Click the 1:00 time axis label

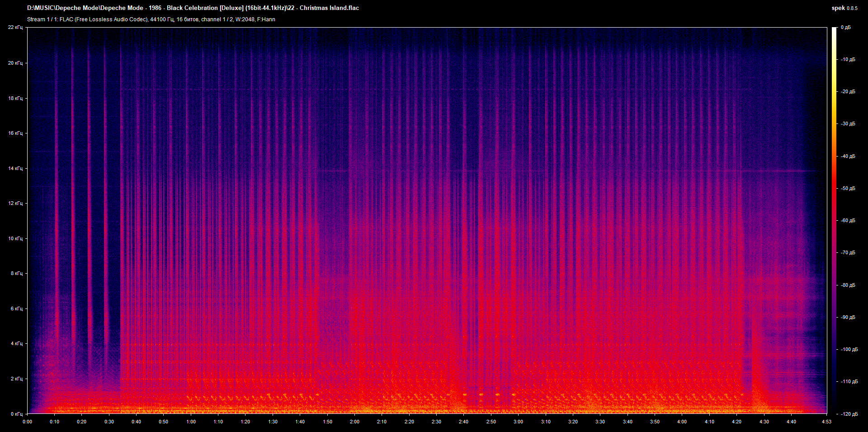[191, 422]
